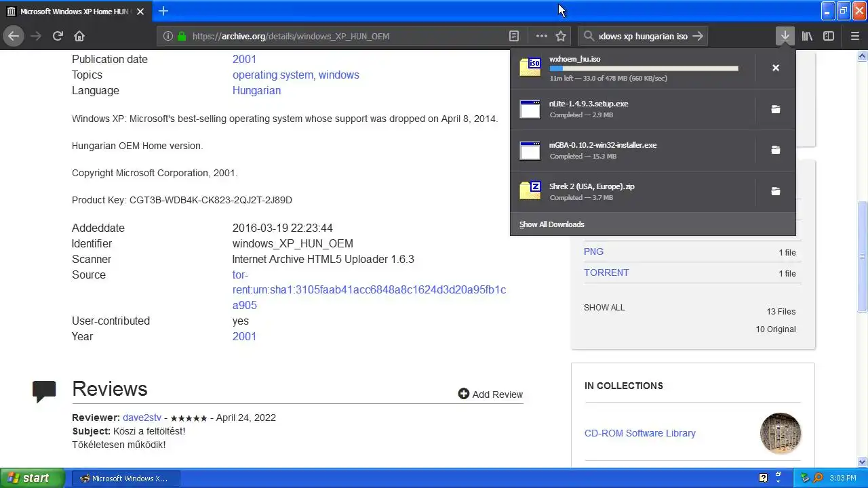Open the TORRENT download option

click(606, 272)
